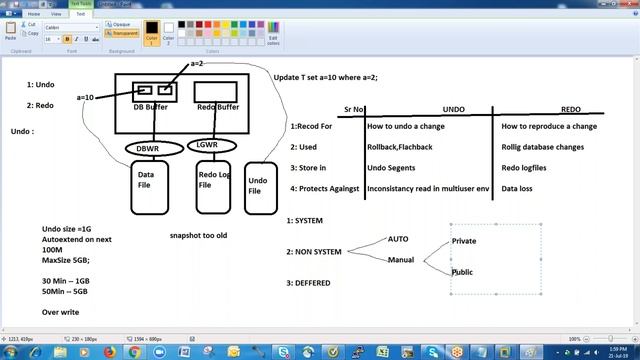Switch to Google Chrome in taskbar

click(135, 352)
